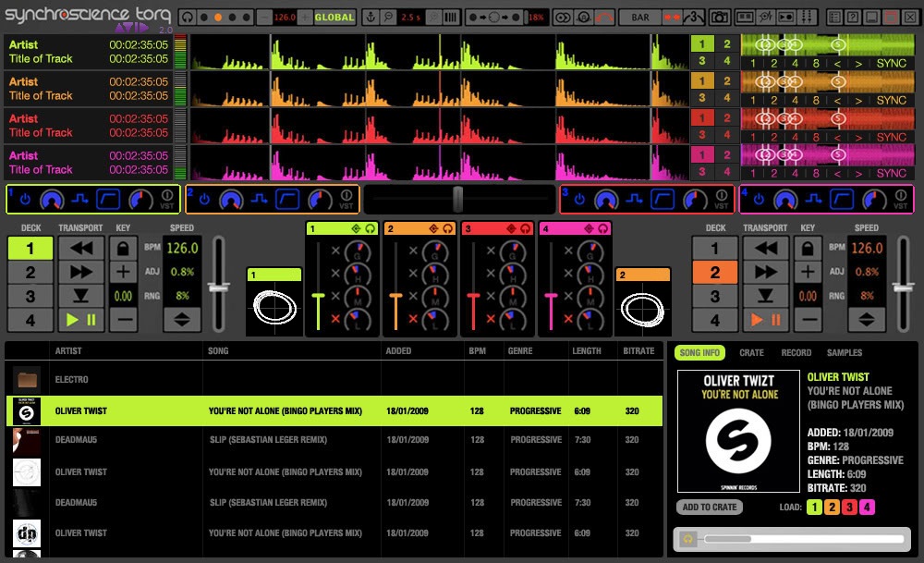The image size is (924, 563).
Task: Click the right deck play/pause button
Action: 765,320
